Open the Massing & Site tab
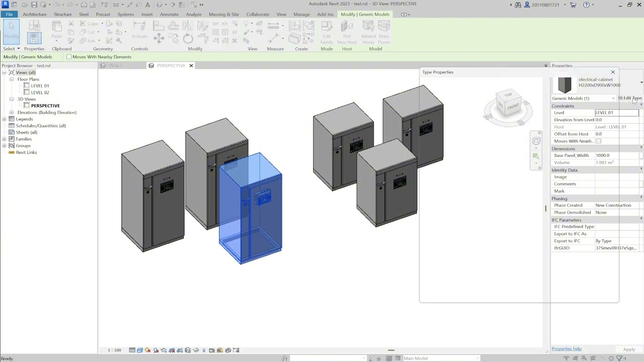The height and width of the screenshot is (362, 644). [x=224, y=14]
